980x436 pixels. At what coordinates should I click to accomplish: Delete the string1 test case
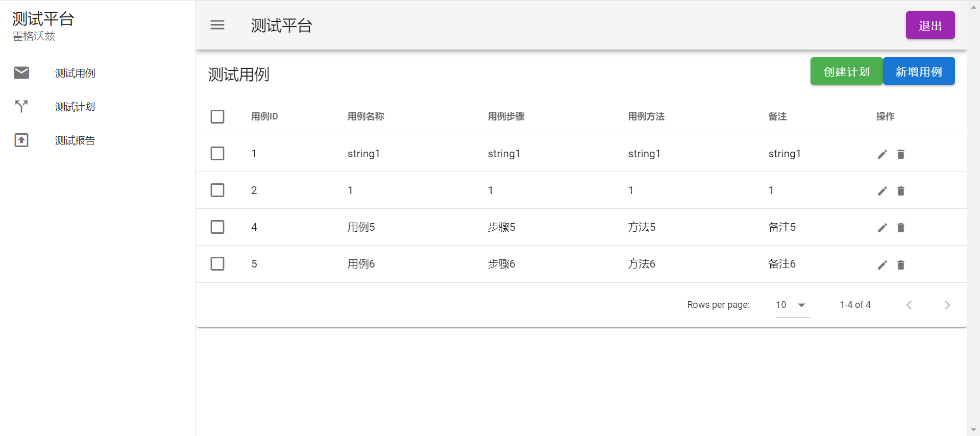click(900, 154)
